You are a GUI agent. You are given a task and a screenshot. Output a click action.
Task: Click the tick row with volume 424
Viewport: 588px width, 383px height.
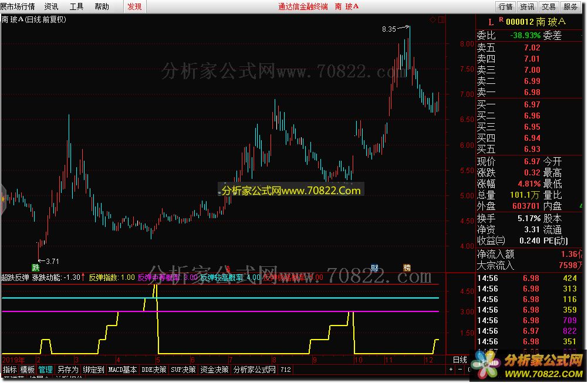point(529,279)
